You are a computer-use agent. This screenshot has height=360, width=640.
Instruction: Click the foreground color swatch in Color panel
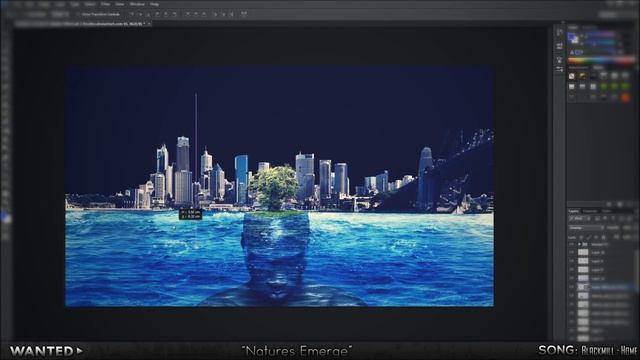[x=572, y=36]
